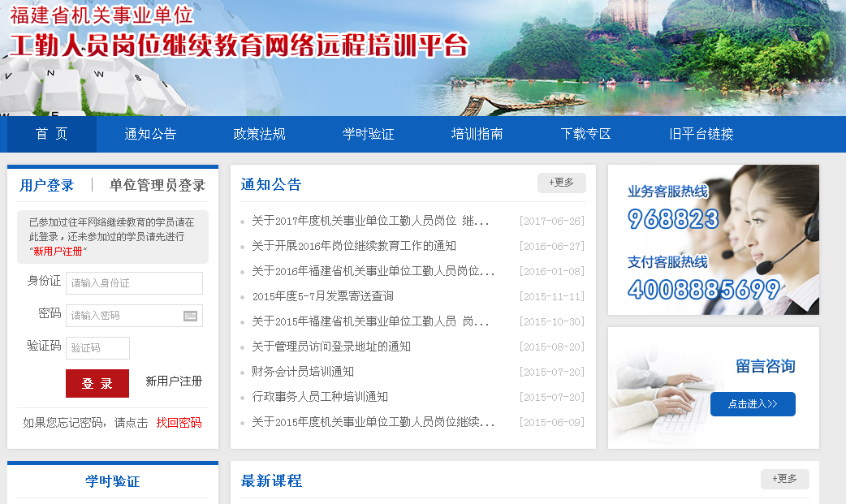Select 培训指南 in the navigation bar
The height and width of the screenshot is (504, 846).
point(477,135)
